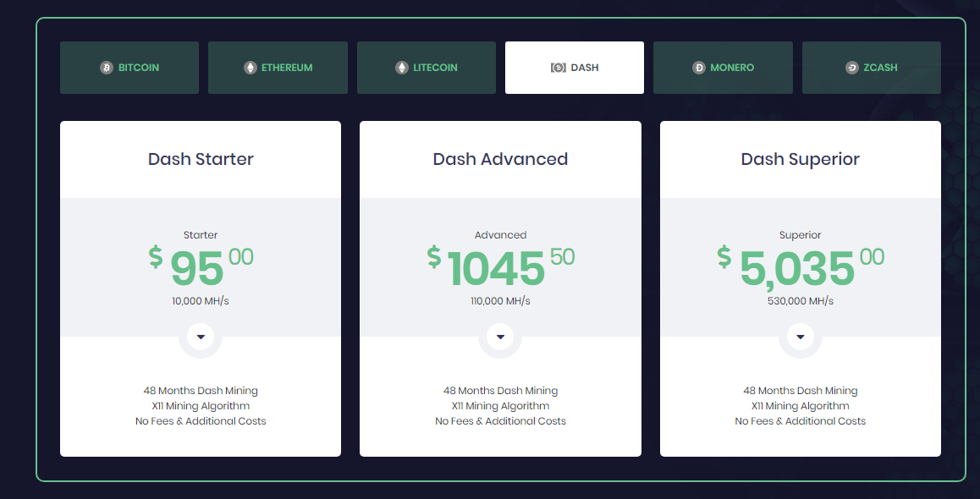Click No Fees & Additional Costs in Superior card
980x499 pixels.
(x=800, y=421)
